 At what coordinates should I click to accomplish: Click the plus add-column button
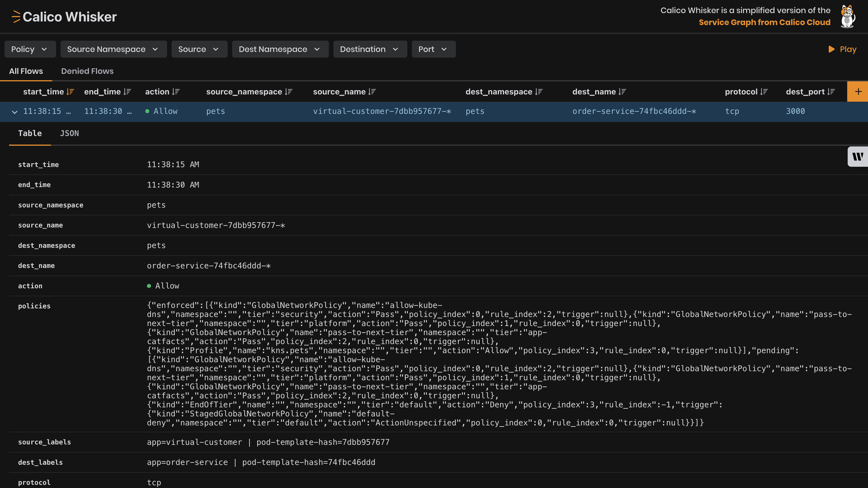pyautogui.click(x=858, y=91)
